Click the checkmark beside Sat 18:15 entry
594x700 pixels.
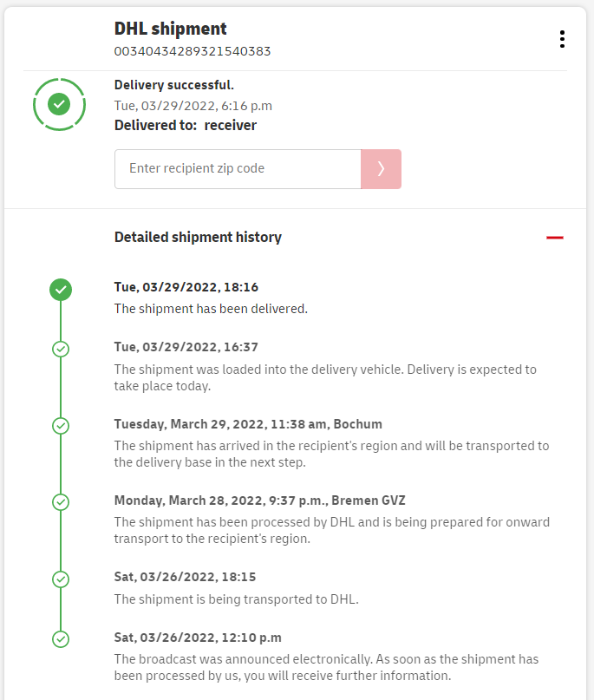(61, 579)
